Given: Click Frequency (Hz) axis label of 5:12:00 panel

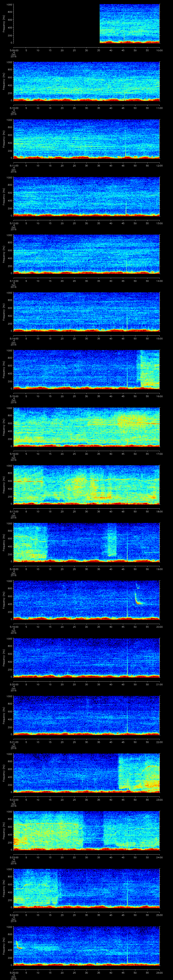Looking at the screenshot, I should 4,197.
